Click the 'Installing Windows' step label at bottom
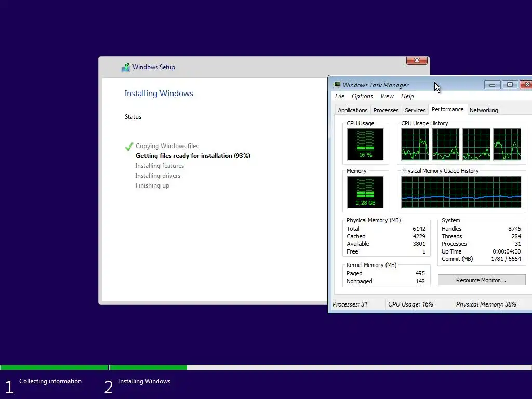 click(144, 381)
